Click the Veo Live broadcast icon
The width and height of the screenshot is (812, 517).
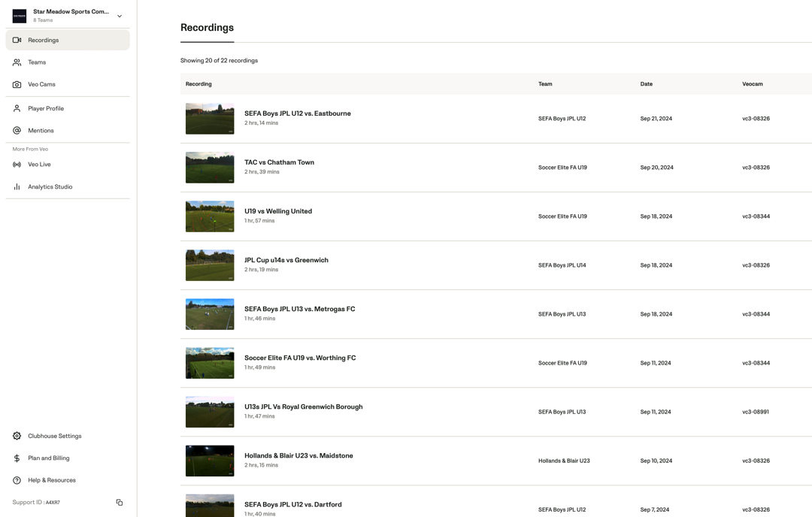[x=17, y=165]
